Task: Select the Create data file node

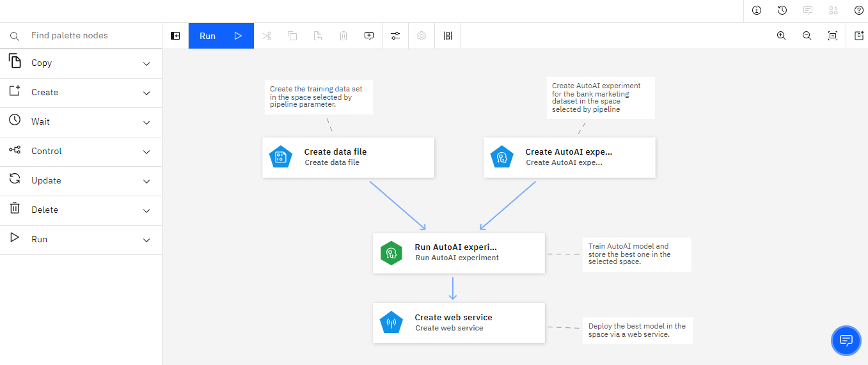Action: pyautogui.click(x=349, y=157)
